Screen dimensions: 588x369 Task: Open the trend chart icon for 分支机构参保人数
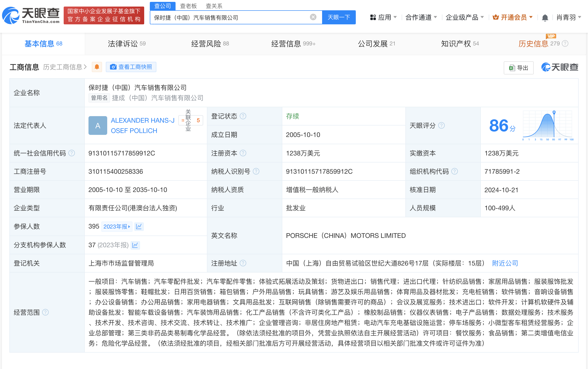tap(135, 245)
